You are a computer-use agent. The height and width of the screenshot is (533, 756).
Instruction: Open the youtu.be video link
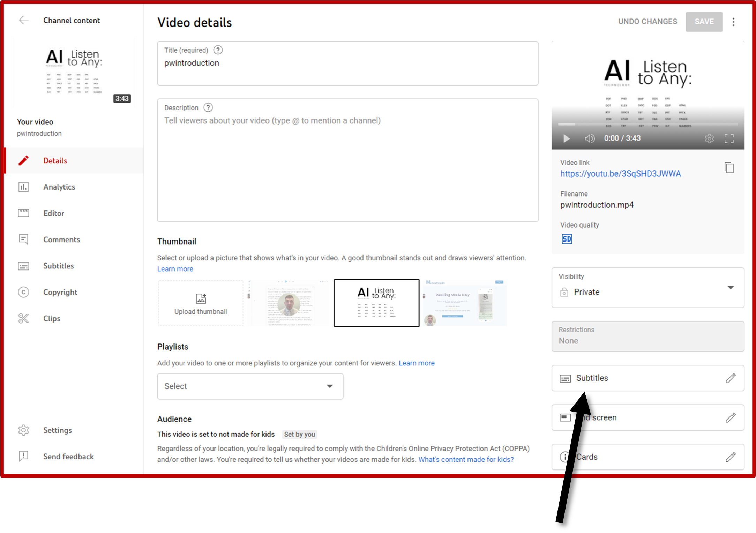tap(620, 174)
